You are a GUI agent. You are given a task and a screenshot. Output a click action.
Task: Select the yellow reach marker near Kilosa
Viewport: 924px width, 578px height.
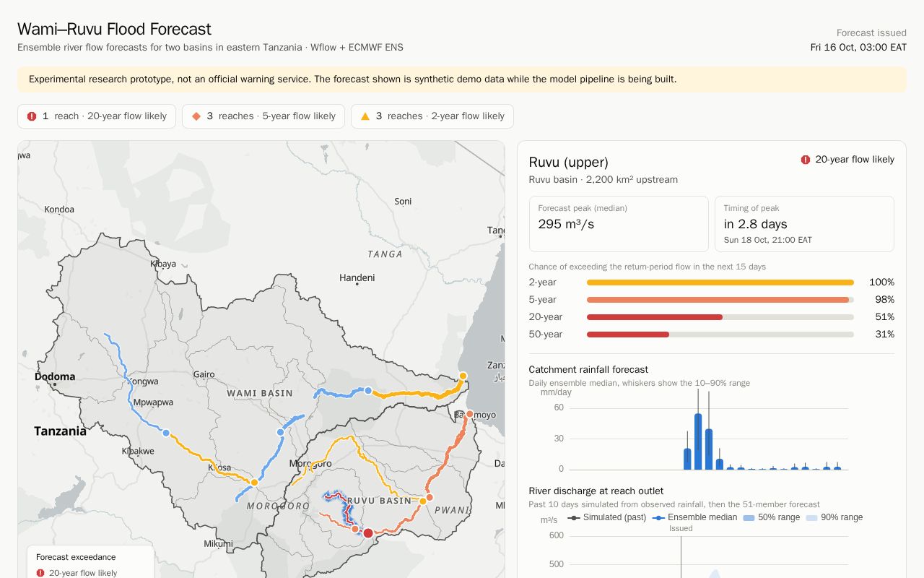(254, 482)
